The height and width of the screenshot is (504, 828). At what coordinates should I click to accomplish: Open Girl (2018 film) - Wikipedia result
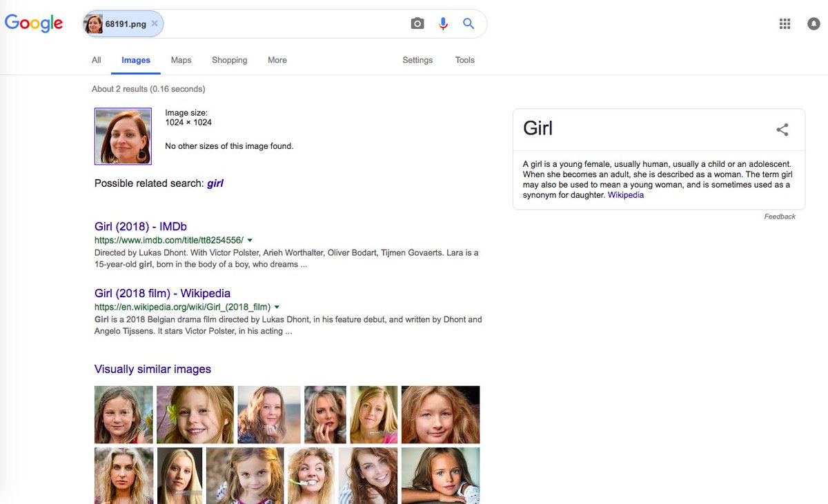tap(162, 293)
